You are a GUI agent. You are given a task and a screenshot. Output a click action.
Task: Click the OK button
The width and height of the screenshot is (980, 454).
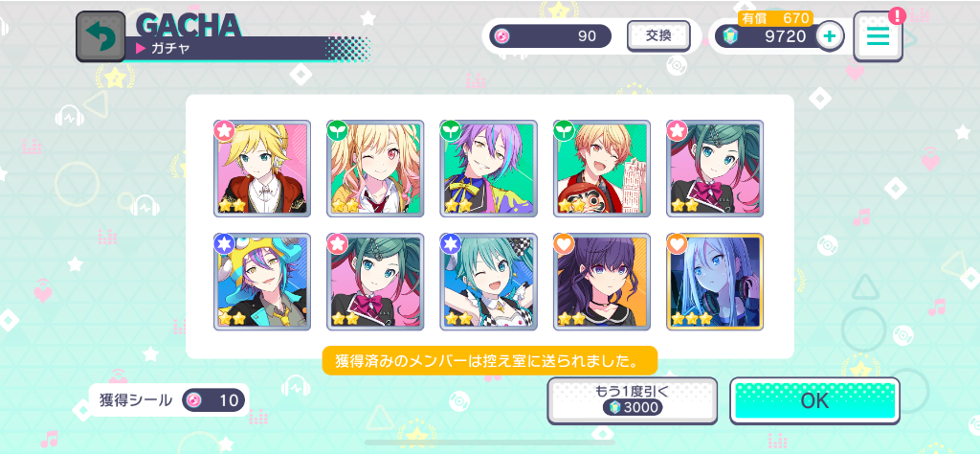point(814,401)
